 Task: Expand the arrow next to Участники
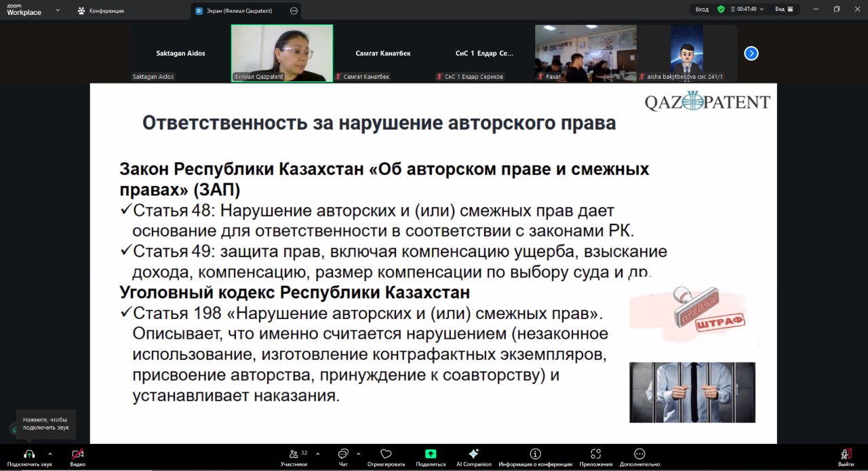pyautogui.click(x=317, y=454)
